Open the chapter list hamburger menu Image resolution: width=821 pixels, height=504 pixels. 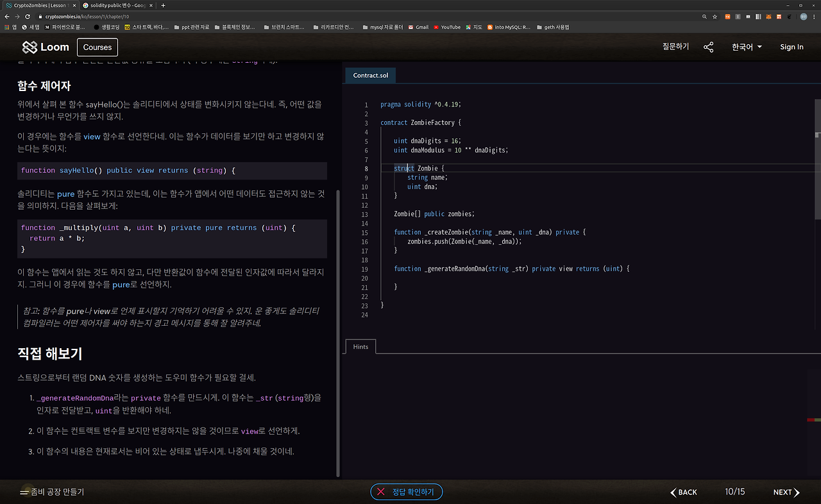[x=24, y=492]
